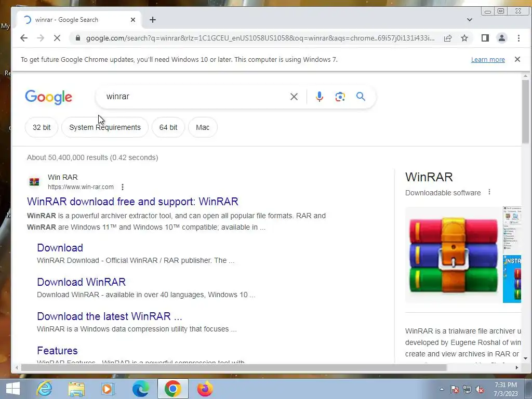The image size is (532, 399).
Task: Click the share page icon in the address bar
Action: (447, 38)
